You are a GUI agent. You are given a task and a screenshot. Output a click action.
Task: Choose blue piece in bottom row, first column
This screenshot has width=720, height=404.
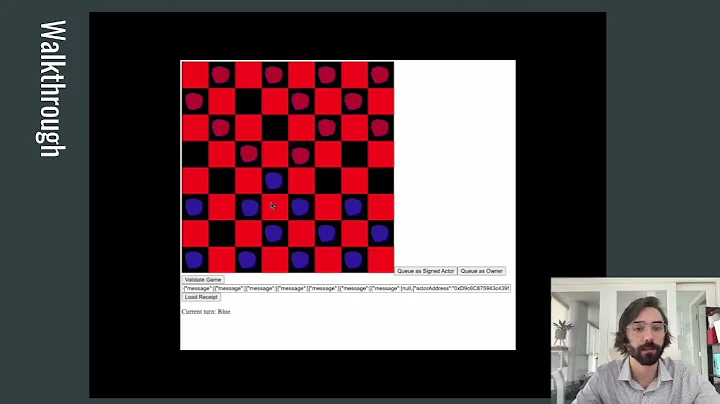pyautogui.click(x=194, y=260)
